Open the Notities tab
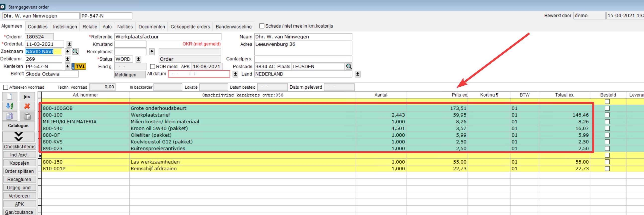 coord(125,27)
